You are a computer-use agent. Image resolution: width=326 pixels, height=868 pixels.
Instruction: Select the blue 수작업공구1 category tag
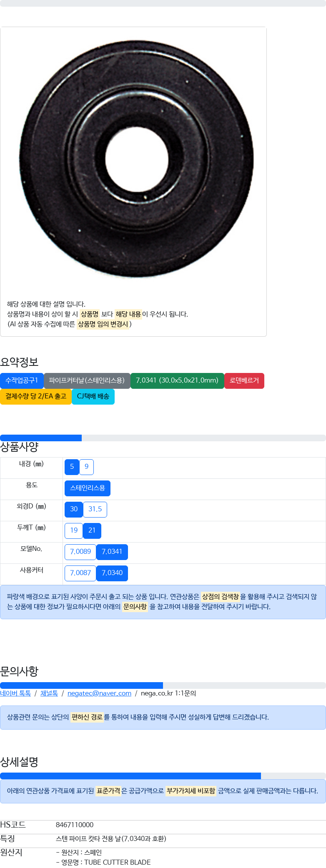point(22,380)
